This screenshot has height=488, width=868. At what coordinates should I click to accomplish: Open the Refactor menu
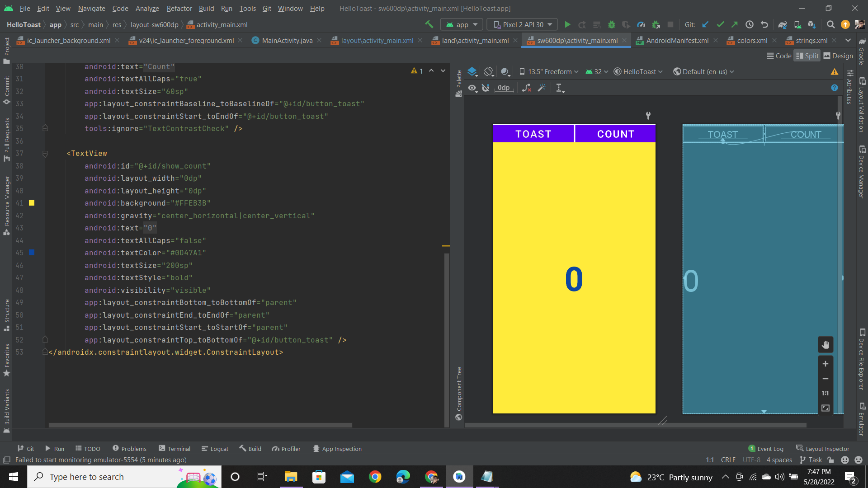[179, 8]
